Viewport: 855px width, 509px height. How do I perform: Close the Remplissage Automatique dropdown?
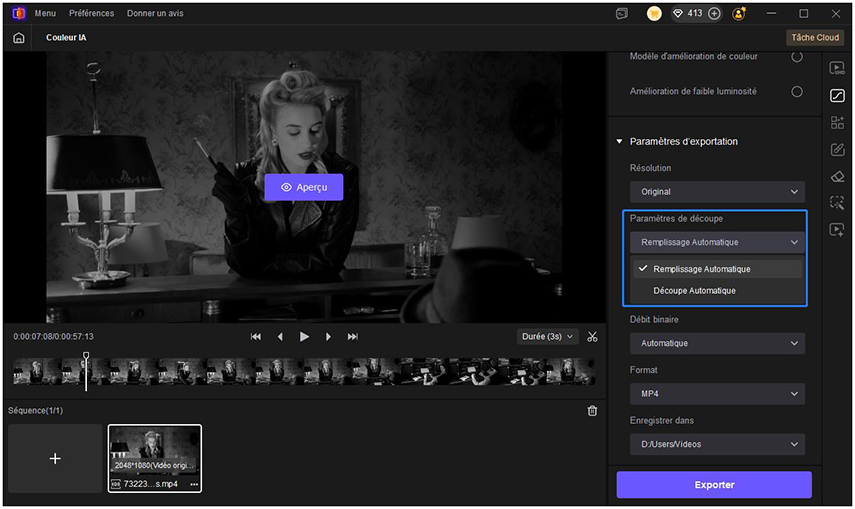(x=717, y=242)
